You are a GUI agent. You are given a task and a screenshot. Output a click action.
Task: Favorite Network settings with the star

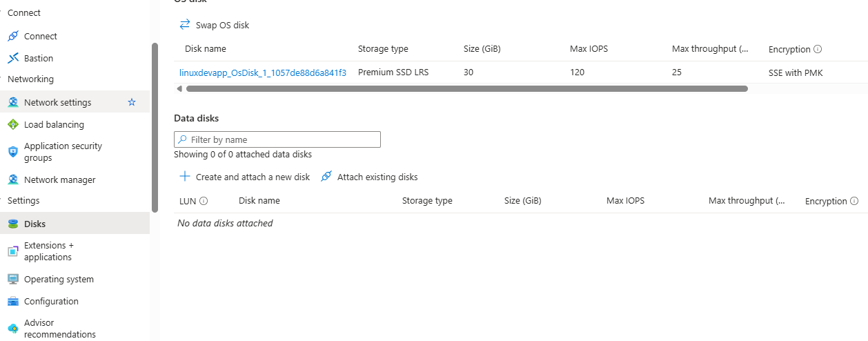coord(132,102)
